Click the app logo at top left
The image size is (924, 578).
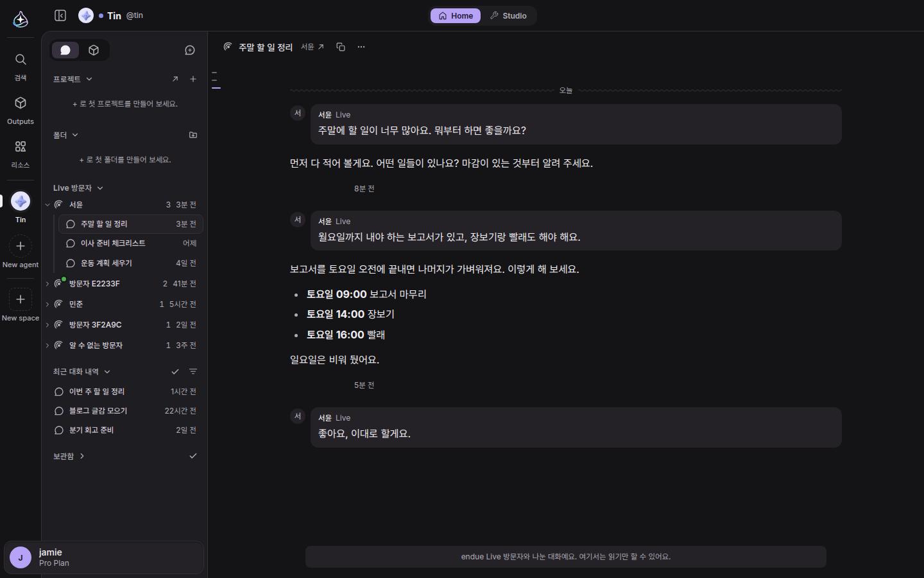coord(21,19)
